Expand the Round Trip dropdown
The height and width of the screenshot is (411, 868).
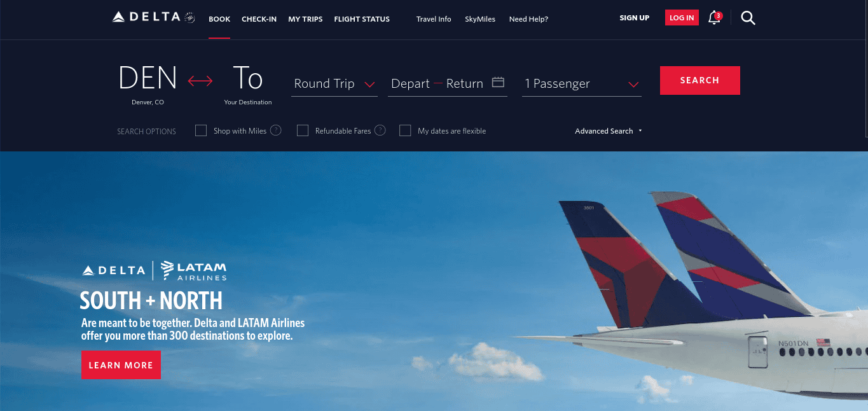coord(334,83)
